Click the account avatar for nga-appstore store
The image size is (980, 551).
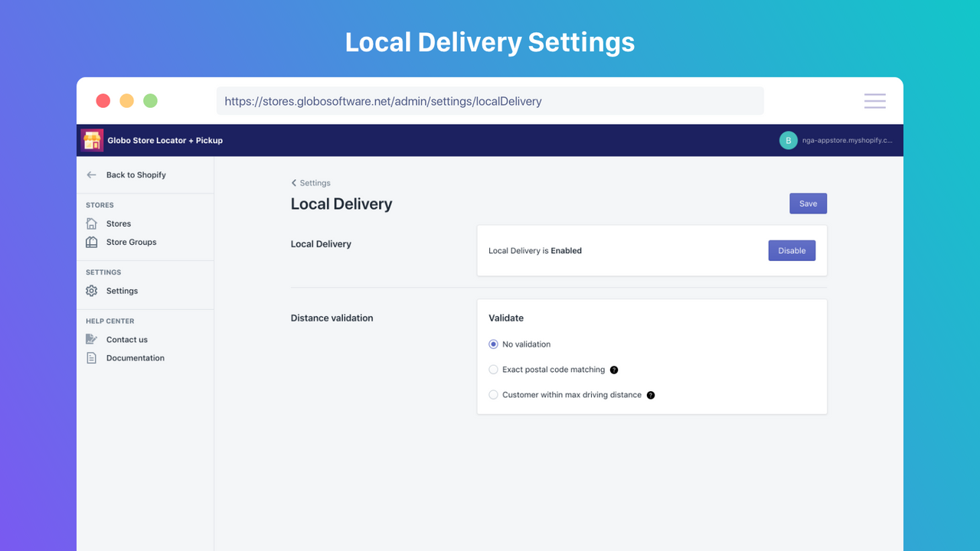coord(788,140)
